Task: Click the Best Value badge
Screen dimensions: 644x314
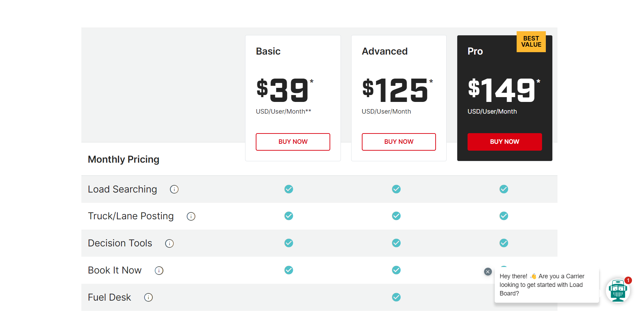Action: 531,42
